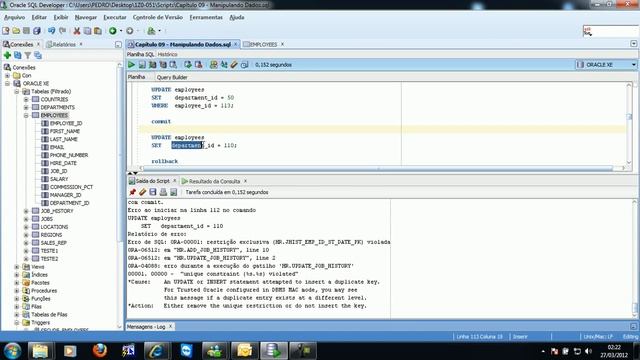Click the eraser Clear icon in worksheet toolbar
Screen dimensions: 640x360
[234, 65]
